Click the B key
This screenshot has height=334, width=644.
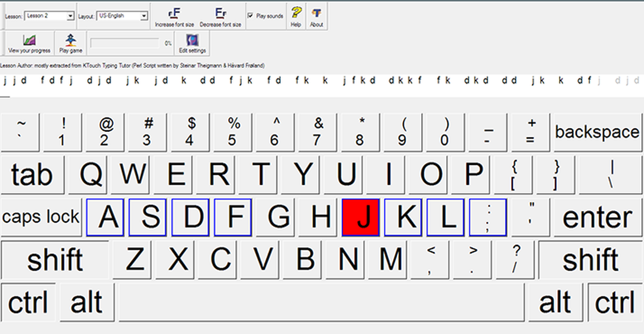tap(303, 260)
